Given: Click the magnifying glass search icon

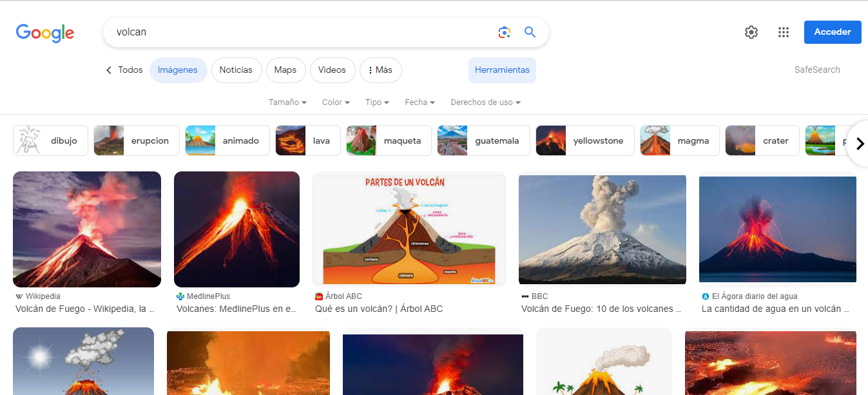Looking at the screenshot, I should pyautogui.click(x=530, y=32).
